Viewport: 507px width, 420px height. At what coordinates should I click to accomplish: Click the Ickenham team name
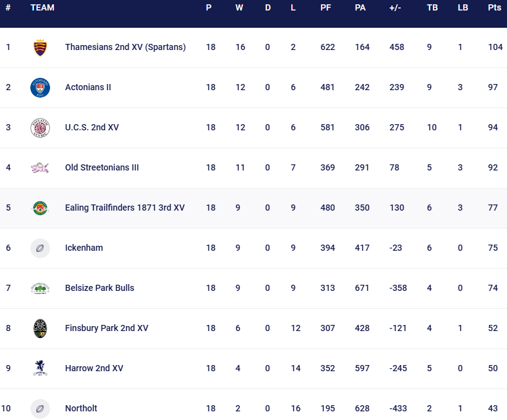pyautogui.click(x=84, y=248)
